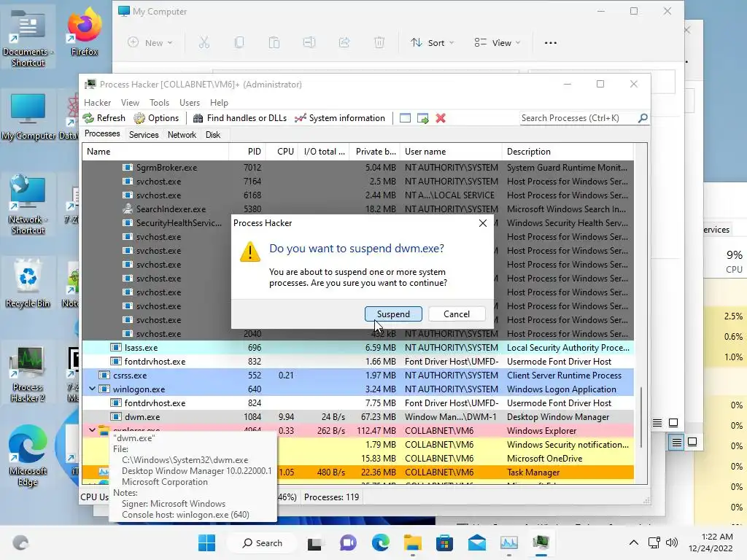Screen dimensions: 747x560
Task: Open File Explorer from the taskbar
Action: (413, 542)
